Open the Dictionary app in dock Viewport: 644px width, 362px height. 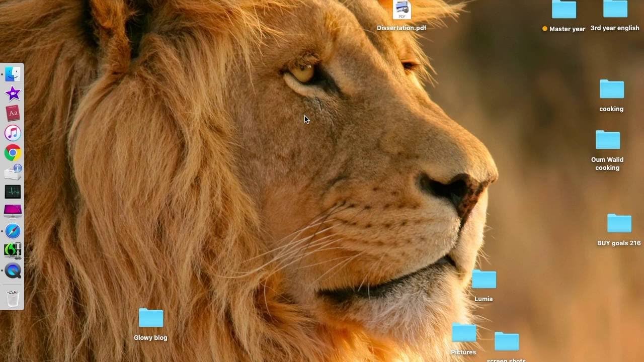click(13, 113)
